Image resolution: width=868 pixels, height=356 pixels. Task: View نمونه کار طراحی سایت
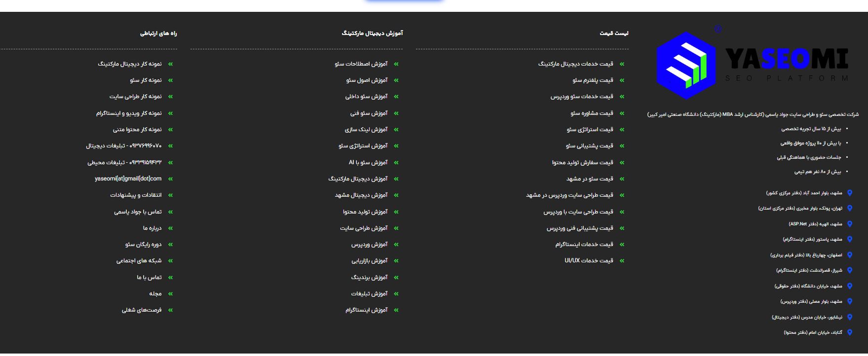[136, 97]
